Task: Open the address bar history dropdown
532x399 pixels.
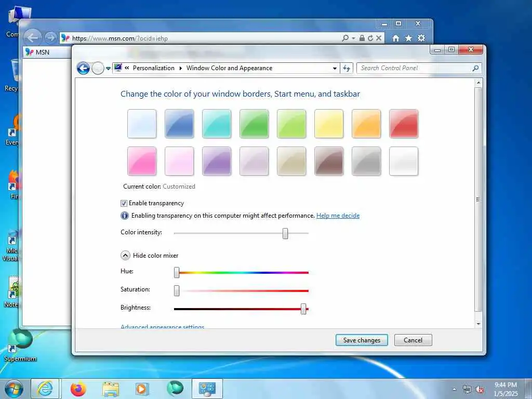Action: tap(335, 68)
